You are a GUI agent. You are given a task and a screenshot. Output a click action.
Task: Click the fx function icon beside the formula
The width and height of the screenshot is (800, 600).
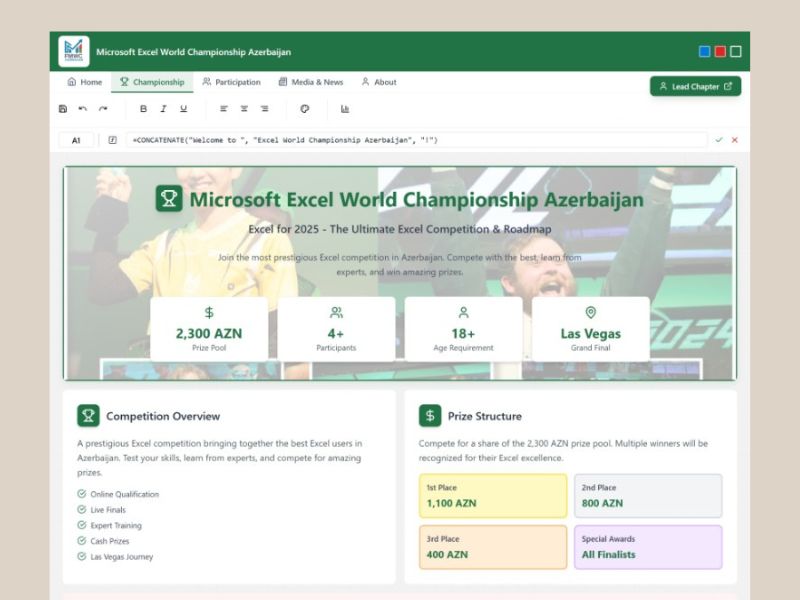(x=112, y=140)
